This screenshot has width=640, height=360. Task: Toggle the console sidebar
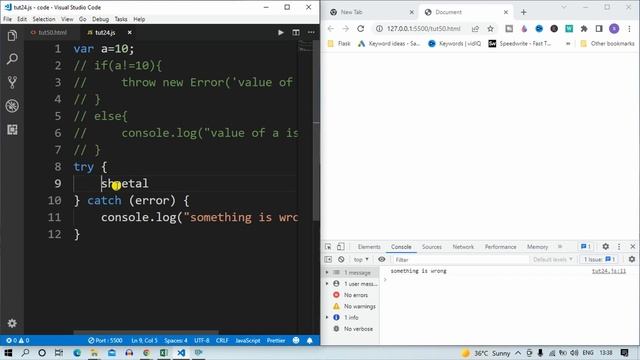point(328,260)
